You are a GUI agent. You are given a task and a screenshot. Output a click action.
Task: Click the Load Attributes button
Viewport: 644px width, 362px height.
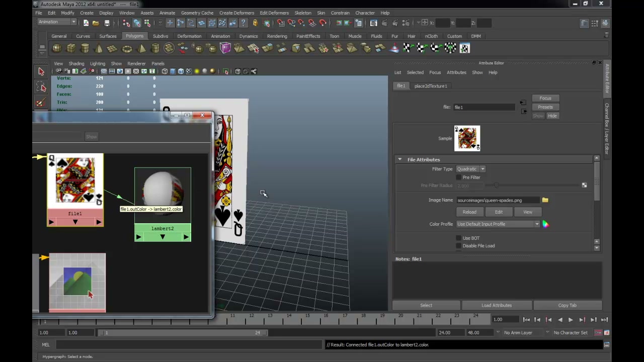point(497,305)
